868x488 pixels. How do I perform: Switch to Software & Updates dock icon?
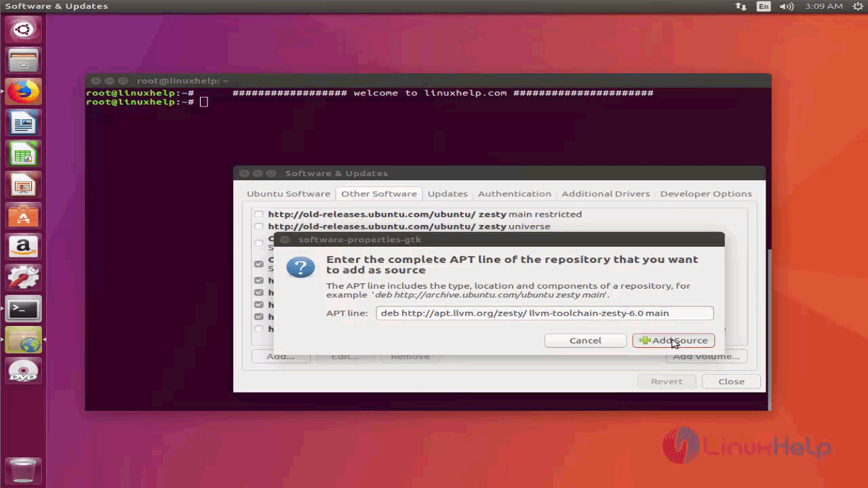coord(23,341)
